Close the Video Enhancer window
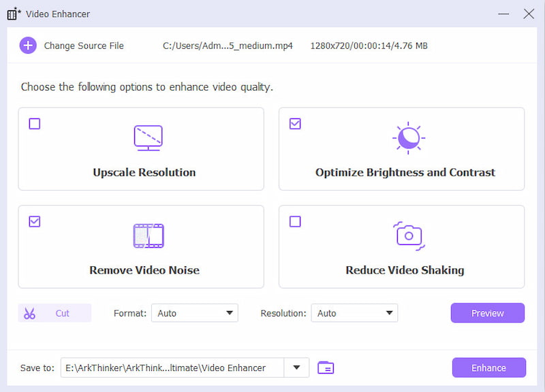The width and height of the screenshot is (545, 392). click(529, 14)
